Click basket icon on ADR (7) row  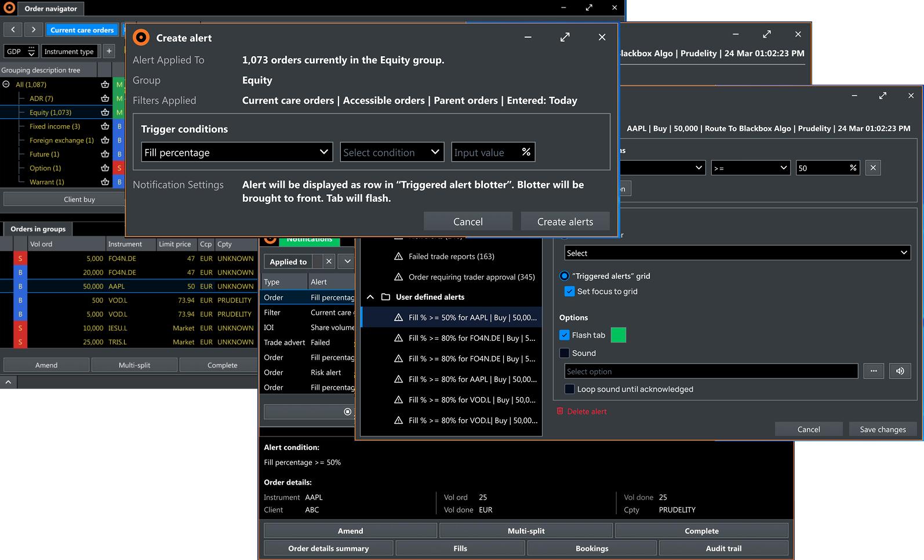coord(105,99)
